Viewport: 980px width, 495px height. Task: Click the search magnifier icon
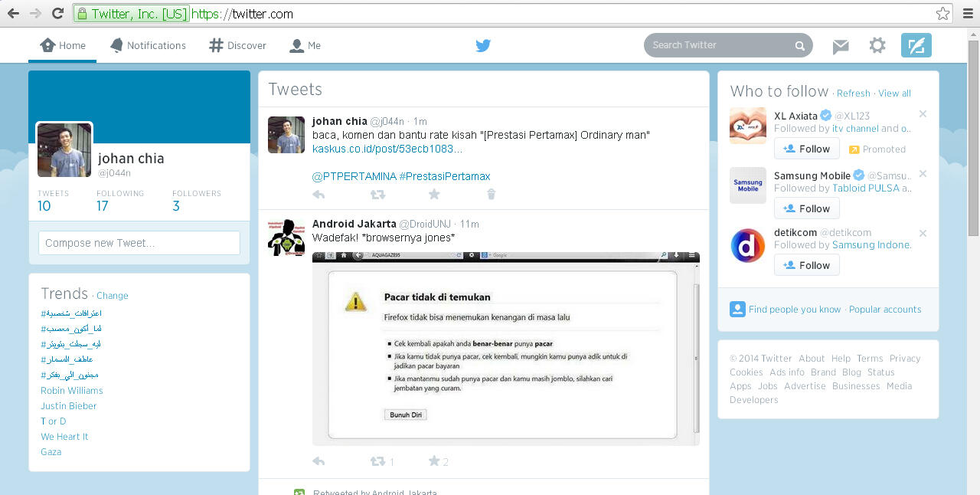tap(800, 45)
